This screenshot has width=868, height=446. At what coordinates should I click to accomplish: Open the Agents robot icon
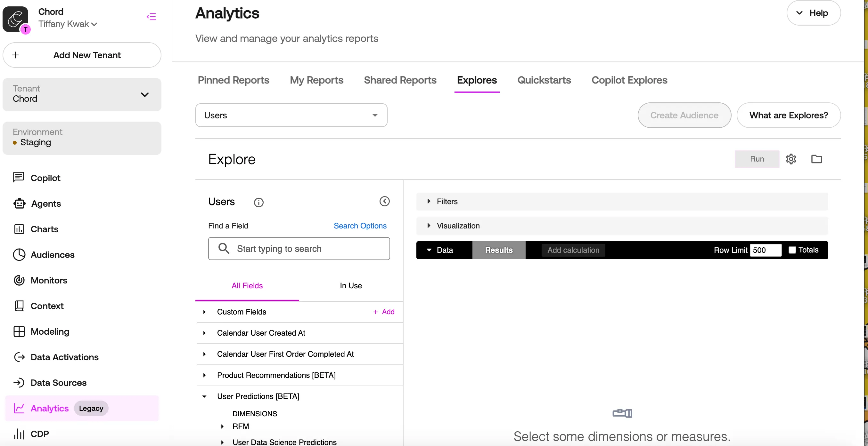(19, 203)
